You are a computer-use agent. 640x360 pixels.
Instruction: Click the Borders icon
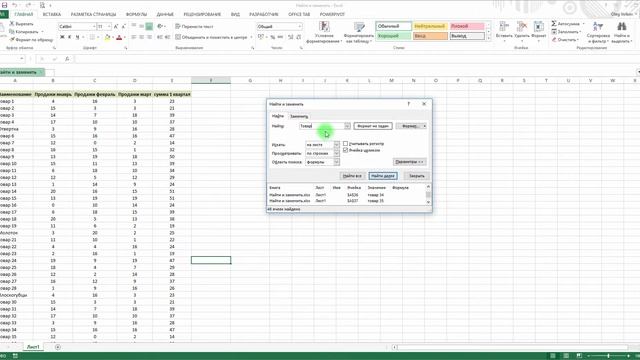point(92,37)
